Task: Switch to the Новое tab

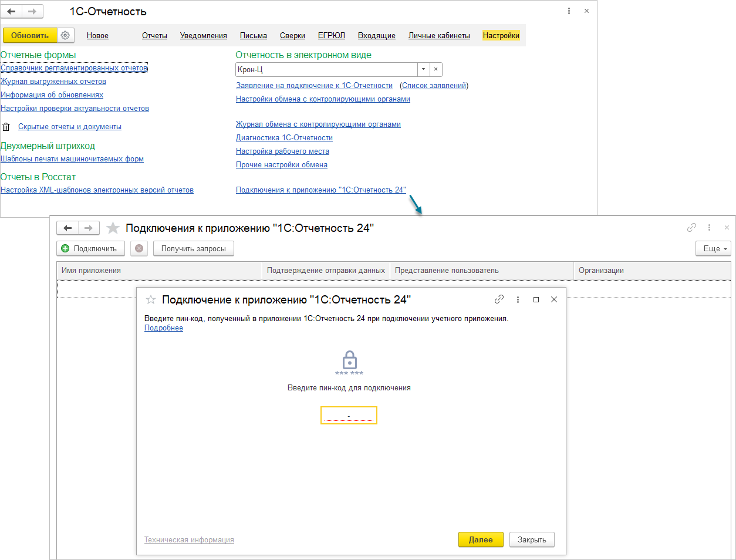Action: [97, 36]
